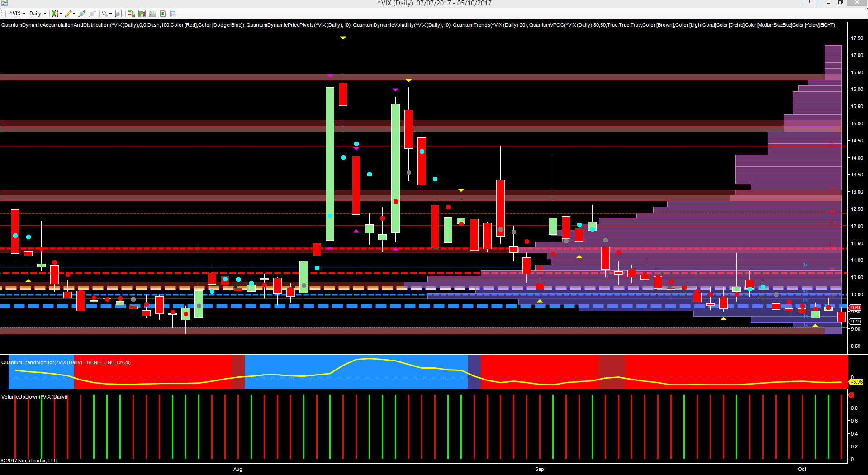
Task: Click the chart title ^VIX (Daily) date range
Action: 434,3
